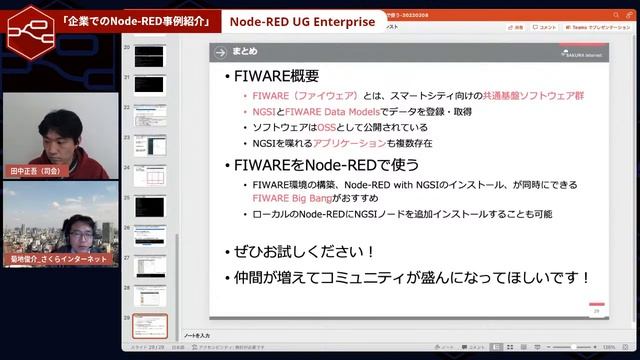Click the zoom slider handle
The image size is (640, 360).
[x=574, y=347]
